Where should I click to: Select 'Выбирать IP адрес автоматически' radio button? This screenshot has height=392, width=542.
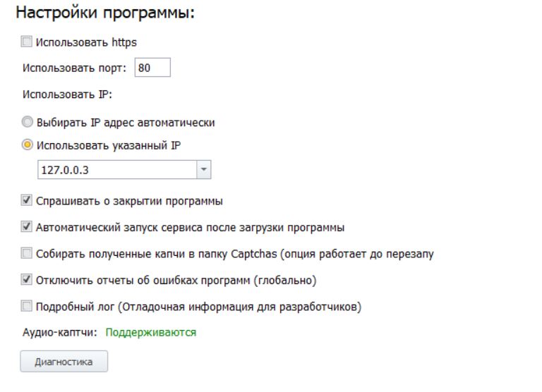point(26,122)
